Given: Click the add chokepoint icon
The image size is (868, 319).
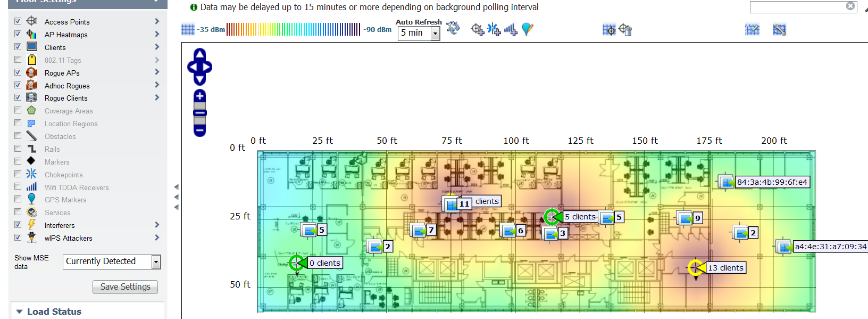Looking at the screenshot, I should [494, 29].
